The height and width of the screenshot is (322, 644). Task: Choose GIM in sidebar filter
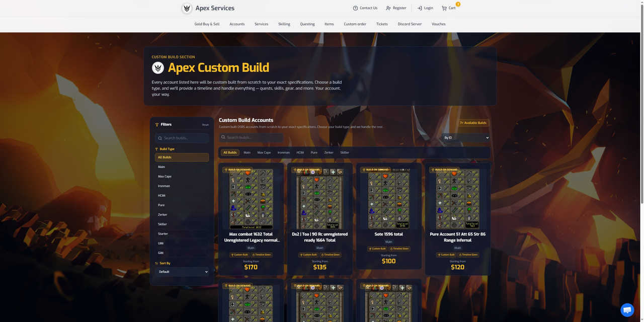click(182, 253)
